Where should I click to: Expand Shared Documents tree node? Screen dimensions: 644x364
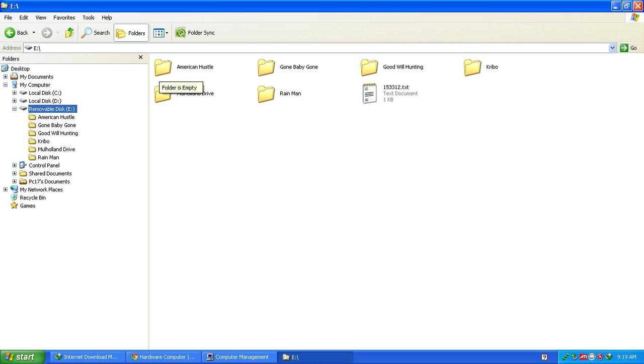coord(15,174)
